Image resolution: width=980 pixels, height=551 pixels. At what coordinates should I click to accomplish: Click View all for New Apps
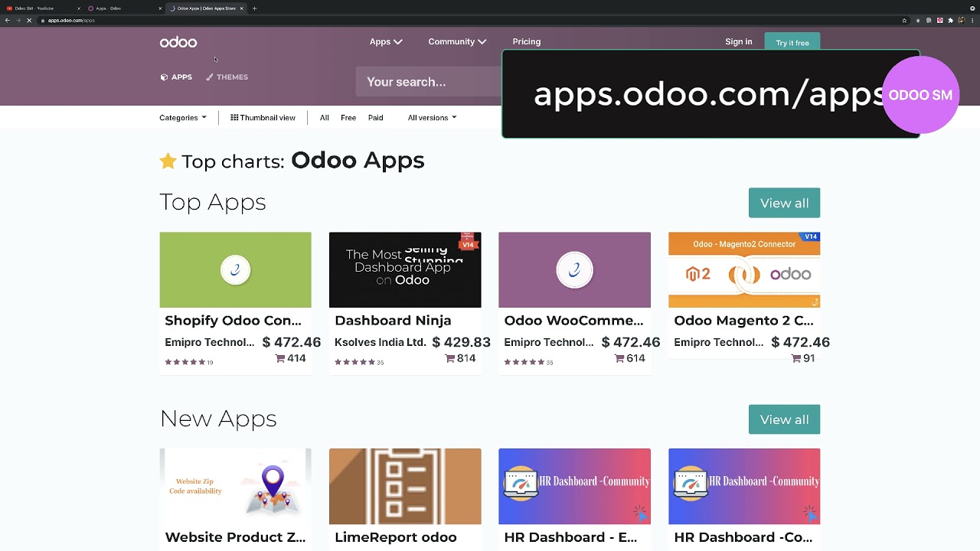click(784, 419)
